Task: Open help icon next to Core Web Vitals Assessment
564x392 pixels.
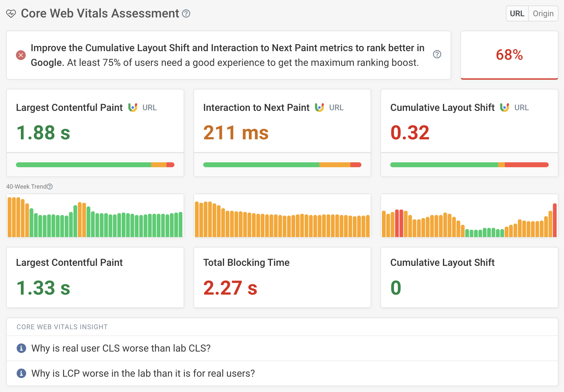Action: (x=186, y=13)
